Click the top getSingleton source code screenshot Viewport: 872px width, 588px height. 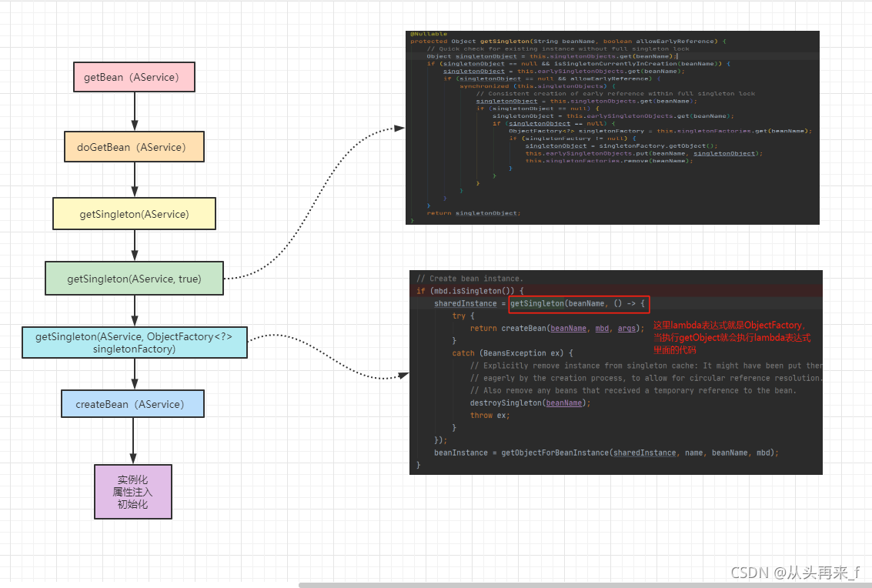click(613, 128)
